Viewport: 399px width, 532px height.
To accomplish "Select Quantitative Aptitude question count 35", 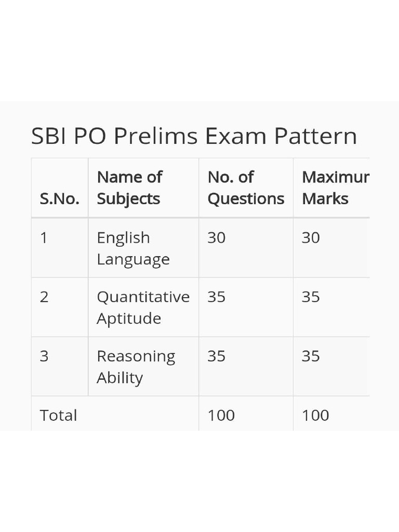I will pos(217,297).
